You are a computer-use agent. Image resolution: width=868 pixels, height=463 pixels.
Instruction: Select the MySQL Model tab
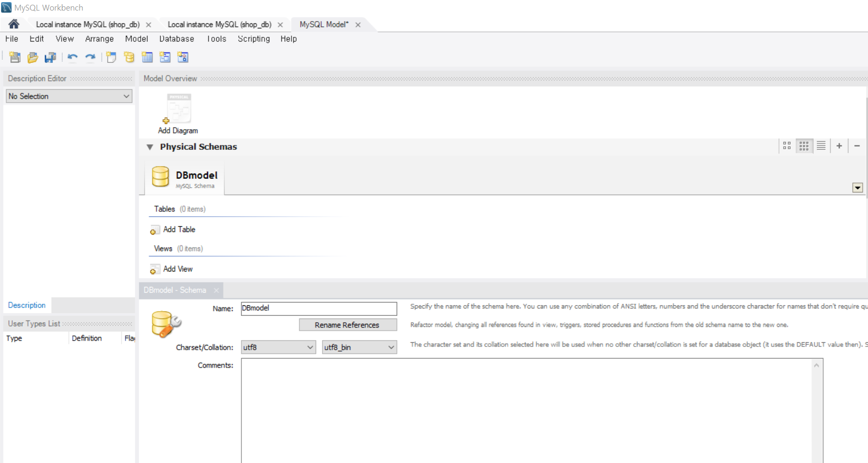pos(324,25)
